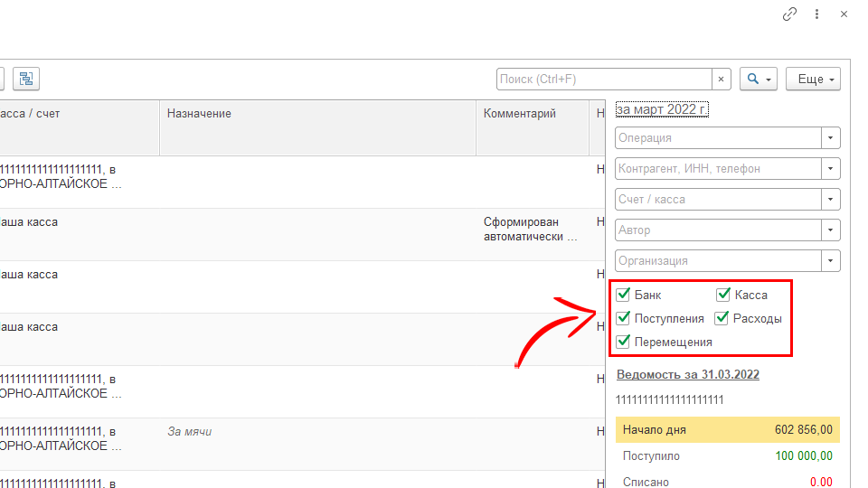The height and width of the screenshot is (488, 868).
Task: Open the Автор dropdown list
Action: tap(830, 230)
